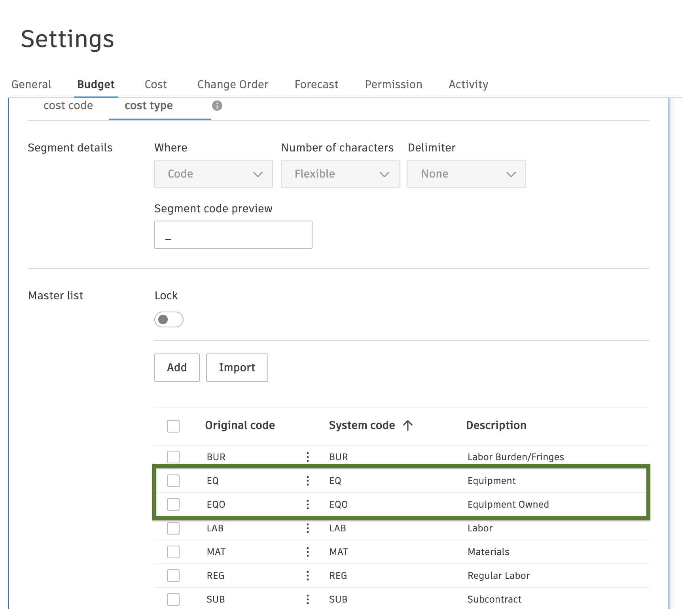
Task: Switch to the Budget tab
Action: 96,85
